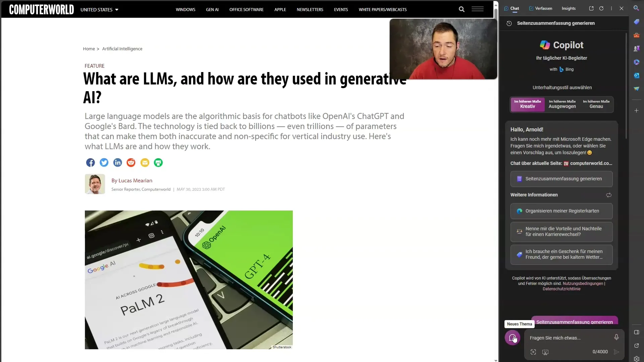Viewport: 644px width, 362px height.
Task: Expand the Copilot more options menu
Action: pyautogui.click(x=611, y=8)
